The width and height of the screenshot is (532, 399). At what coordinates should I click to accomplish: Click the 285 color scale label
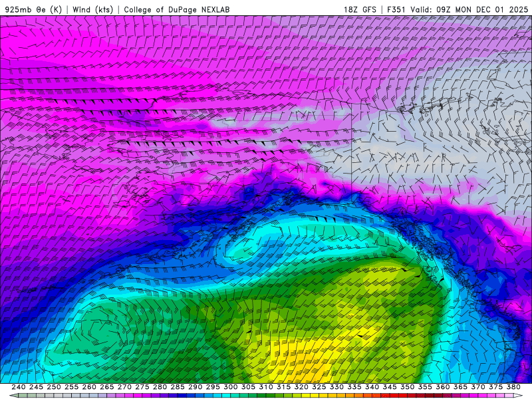(178, 387)
